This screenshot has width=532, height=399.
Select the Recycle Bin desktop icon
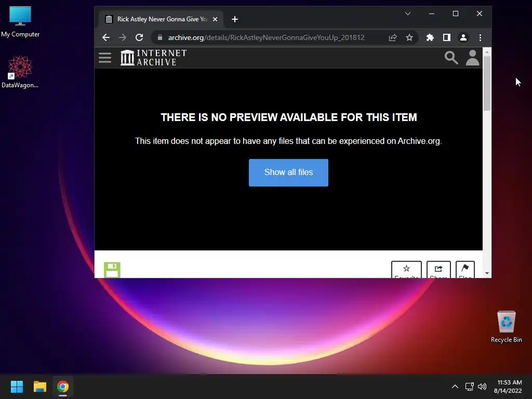point(506,327)
